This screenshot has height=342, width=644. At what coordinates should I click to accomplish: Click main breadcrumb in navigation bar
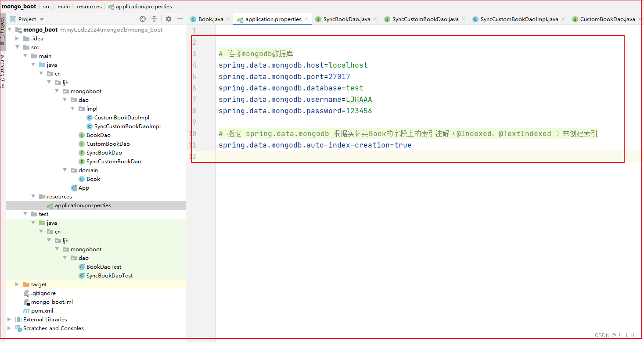[x=64, y=7]
